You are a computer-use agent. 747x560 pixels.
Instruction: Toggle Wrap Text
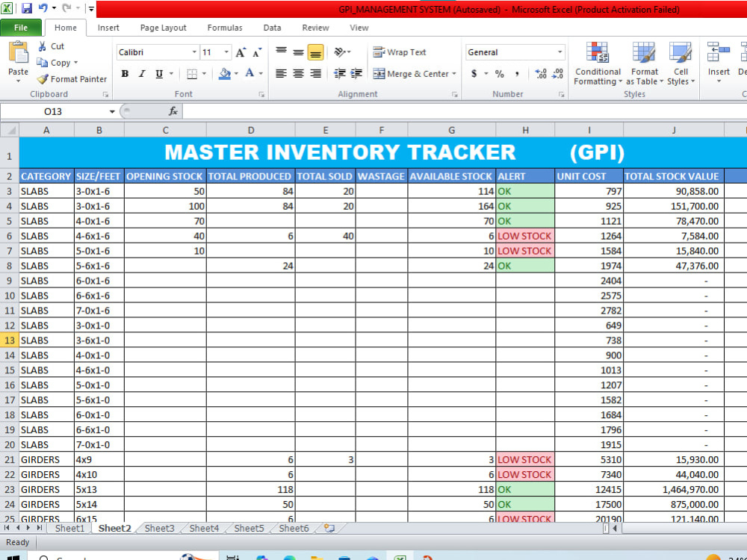click(399, 52)
